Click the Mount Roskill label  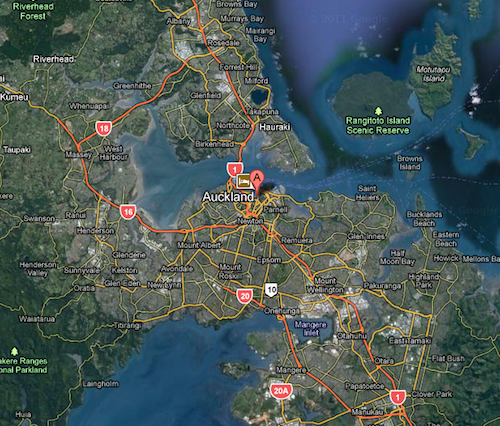pos(230,272)
